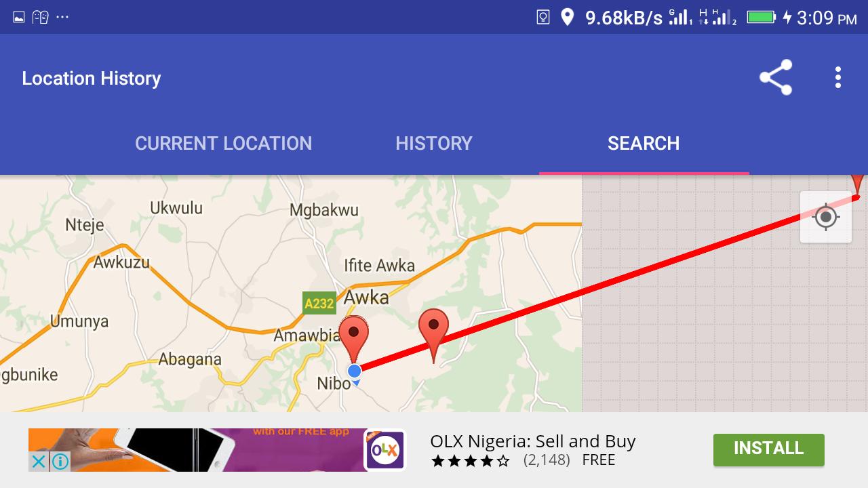Tap the star rating of the OLX ad
The width and height of the screenshot is (868, 488).
coord(470,460)
